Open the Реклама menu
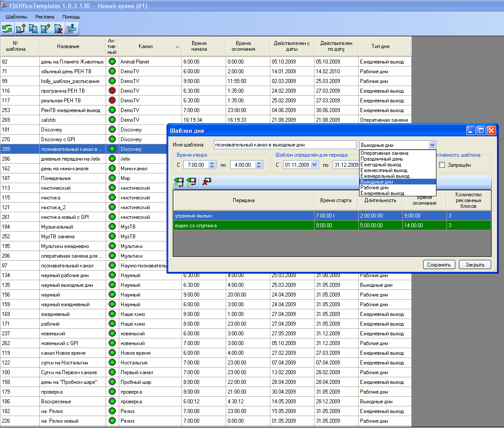The height and width of the screenshot is (428, 504). pyautogui.click(x=45, y=17)
